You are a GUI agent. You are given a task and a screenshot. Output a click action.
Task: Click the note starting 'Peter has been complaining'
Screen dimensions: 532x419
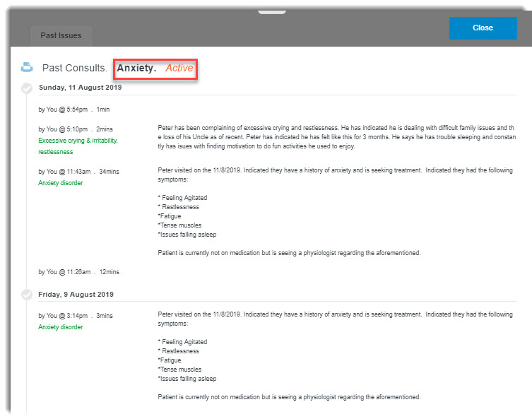point(336,137)
